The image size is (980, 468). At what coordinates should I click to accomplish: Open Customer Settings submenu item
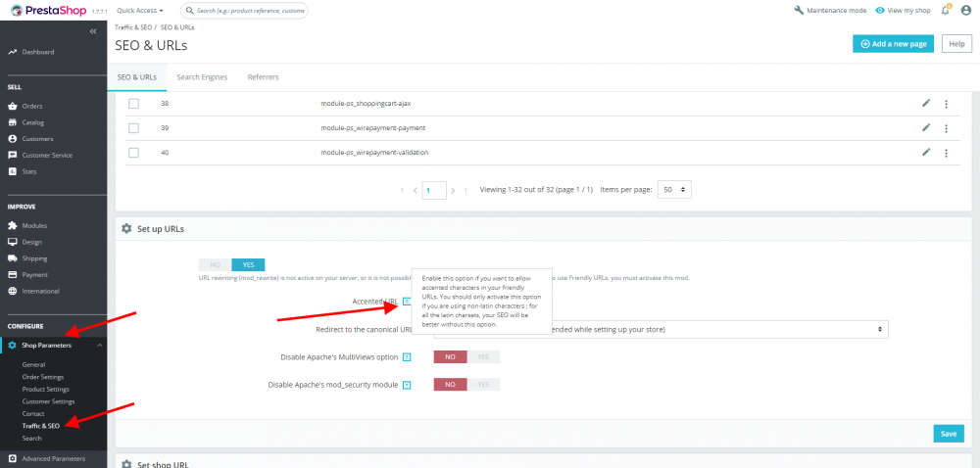[48, 401]
